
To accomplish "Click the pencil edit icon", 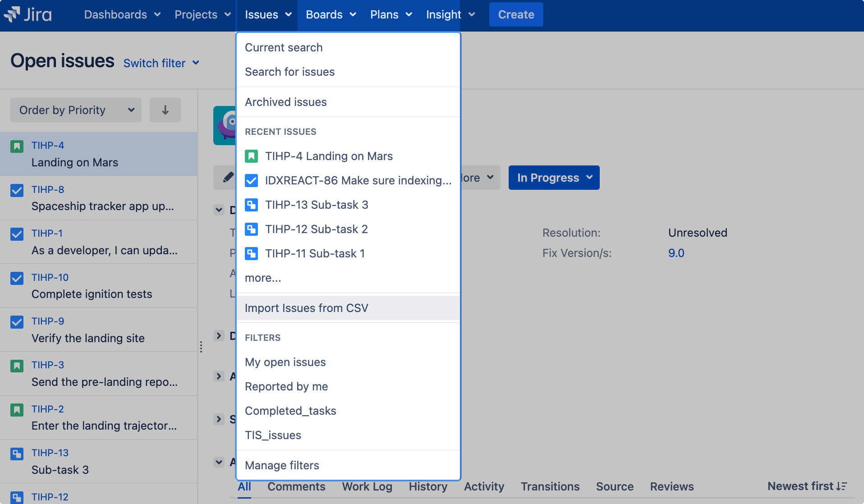I will (227, 178).
